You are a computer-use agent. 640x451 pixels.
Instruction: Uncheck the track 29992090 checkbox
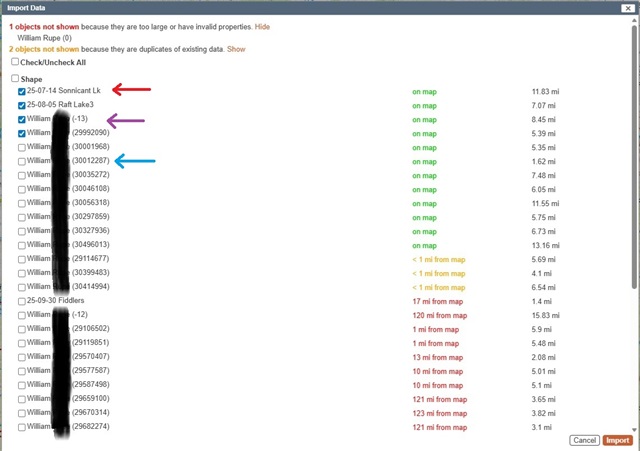pyautogui.click(x=22, y=133)
